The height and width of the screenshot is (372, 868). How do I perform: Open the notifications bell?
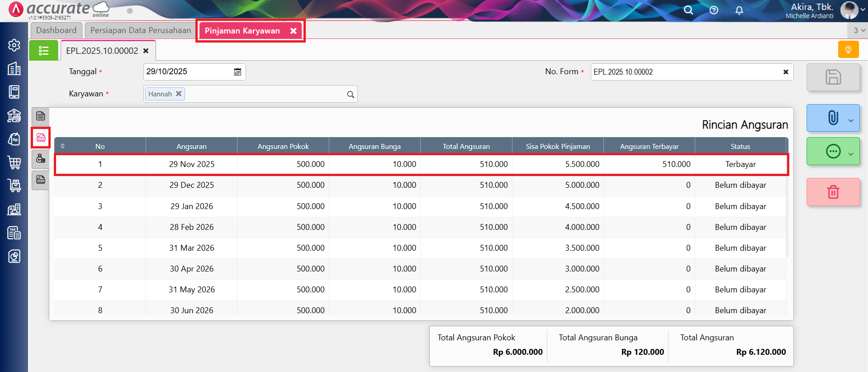739,10
